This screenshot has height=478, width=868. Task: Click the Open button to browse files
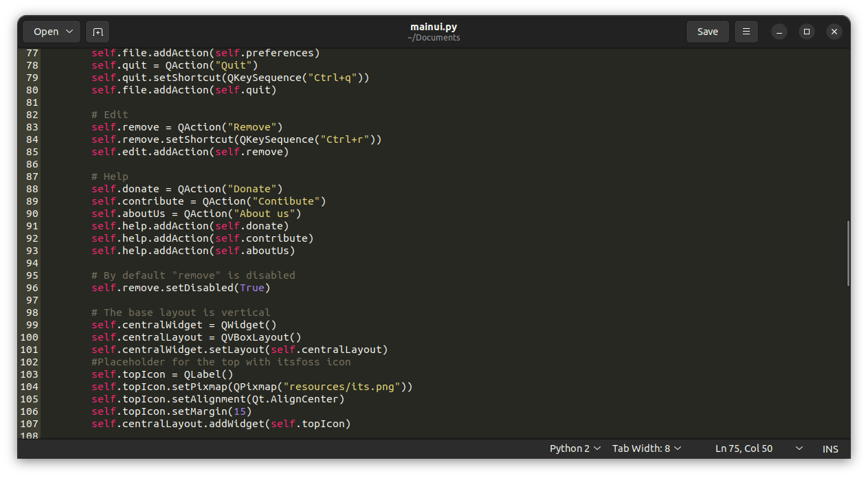point(52,32)
